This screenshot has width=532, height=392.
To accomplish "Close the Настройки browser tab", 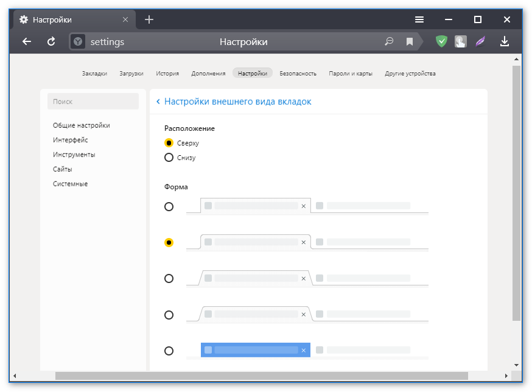I will (125, 19).
